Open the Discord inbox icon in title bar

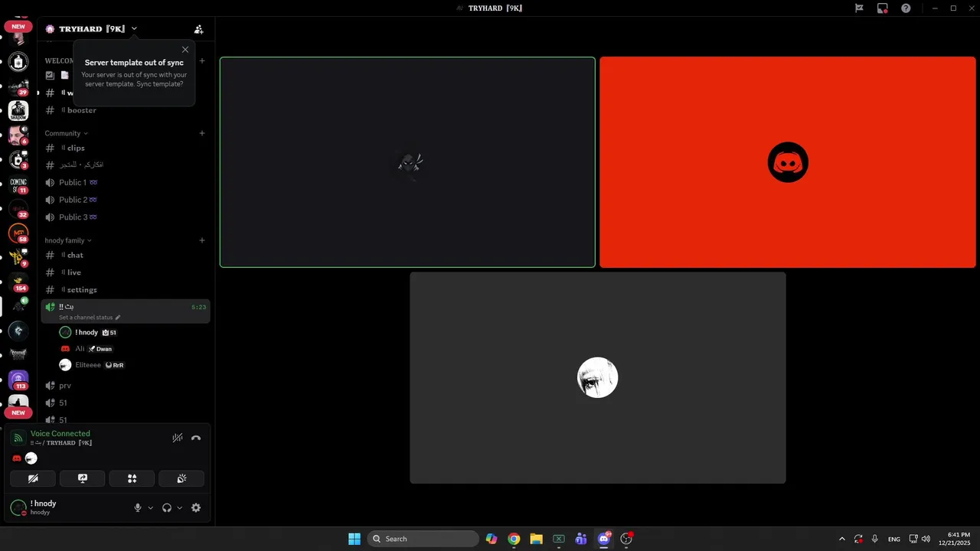(883, 8)
